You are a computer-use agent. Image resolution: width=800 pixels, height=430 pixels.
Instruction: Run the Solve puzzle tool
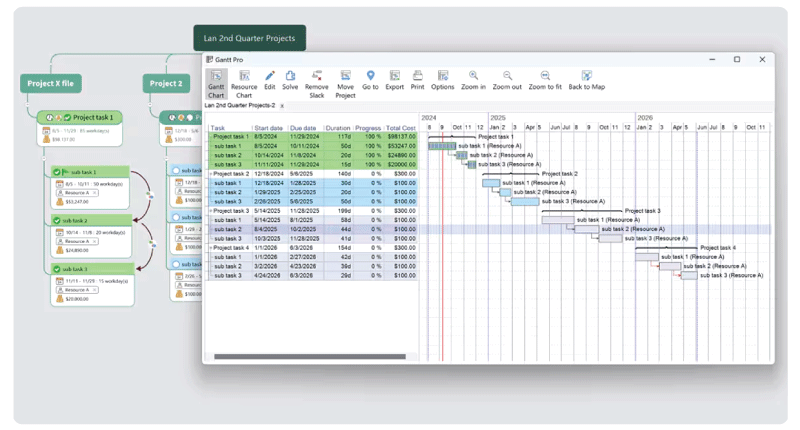click(x=290, y=81)
